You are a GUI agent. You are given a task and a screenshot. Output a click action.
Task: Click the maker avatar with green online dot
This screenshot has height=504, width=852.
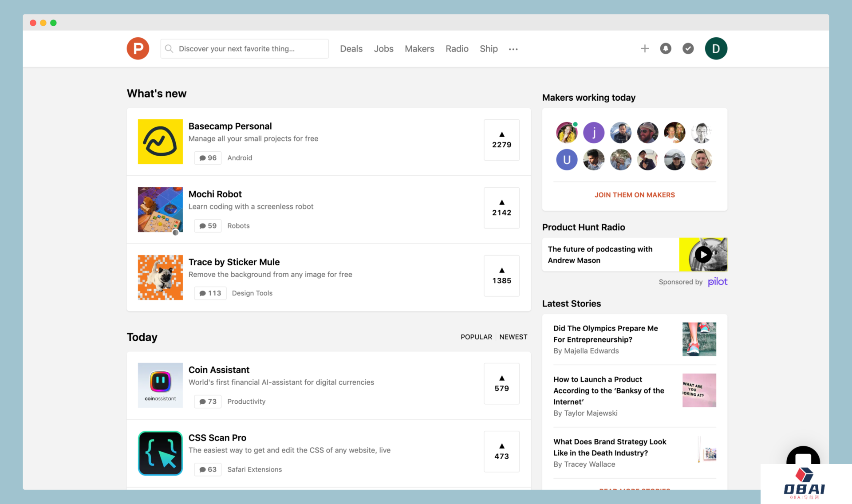[x=567, y=133]
